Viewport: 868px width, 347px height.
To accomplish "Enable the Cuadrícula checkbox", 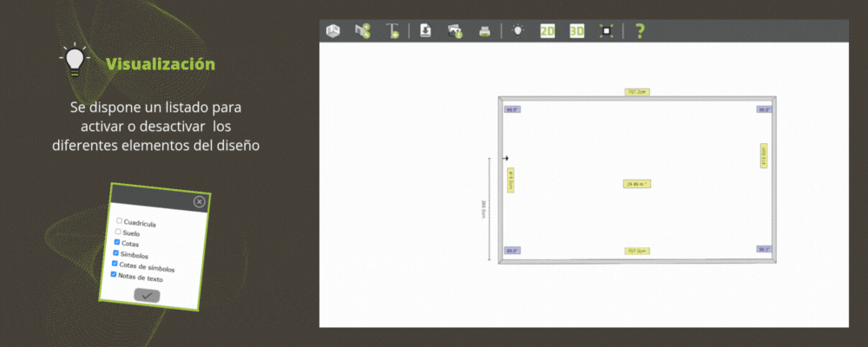I will click(119, 221).
